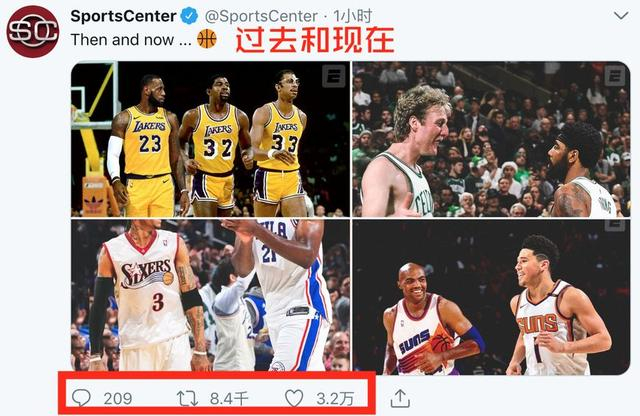Click the 8.4千 retweet count

229,398
